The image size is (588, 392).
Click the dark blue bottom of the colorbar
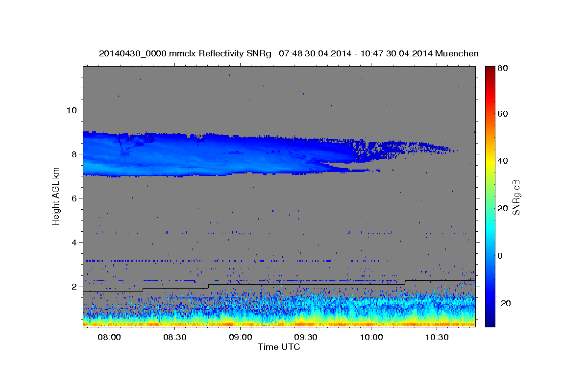coord(490,322)
